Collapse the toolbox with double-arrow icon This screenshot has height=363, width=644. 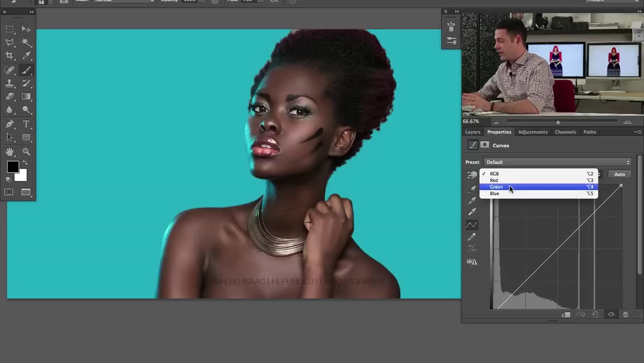pos(31,11)
